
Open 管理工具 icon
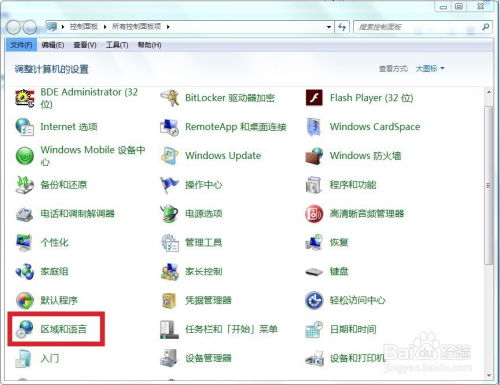(169, 242)
